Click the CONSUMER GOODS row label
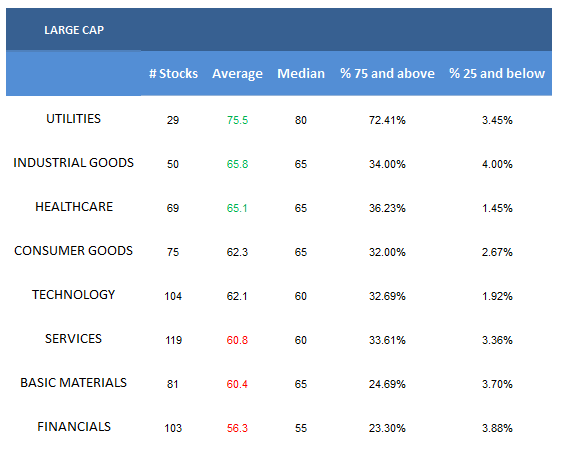The width and height of the screenshot is (566, 464). [74, 251]
